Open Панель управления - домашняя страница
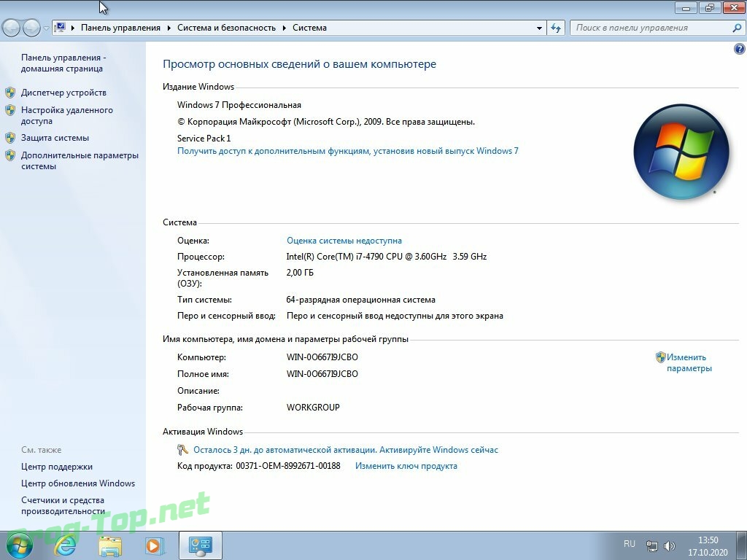 pyautogui.click(x=62, y=63)
